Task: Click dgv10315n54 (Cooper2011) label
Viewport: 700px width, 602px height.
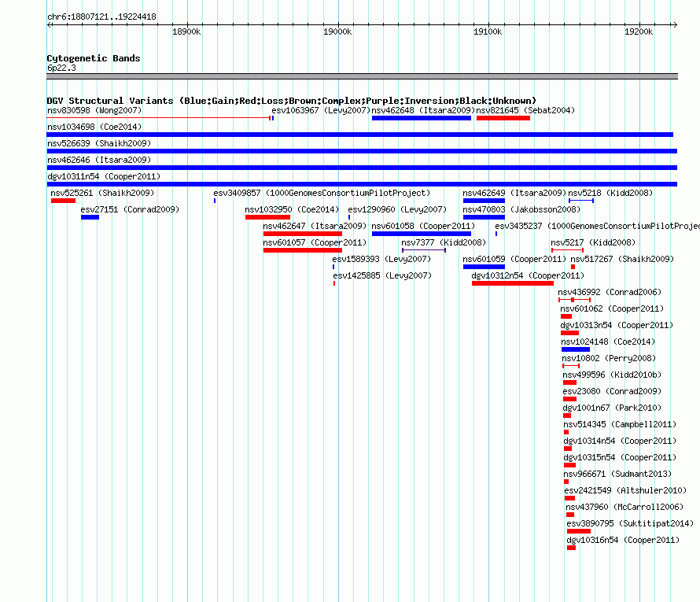Action: pyautogui.click(x=620, y=457)
